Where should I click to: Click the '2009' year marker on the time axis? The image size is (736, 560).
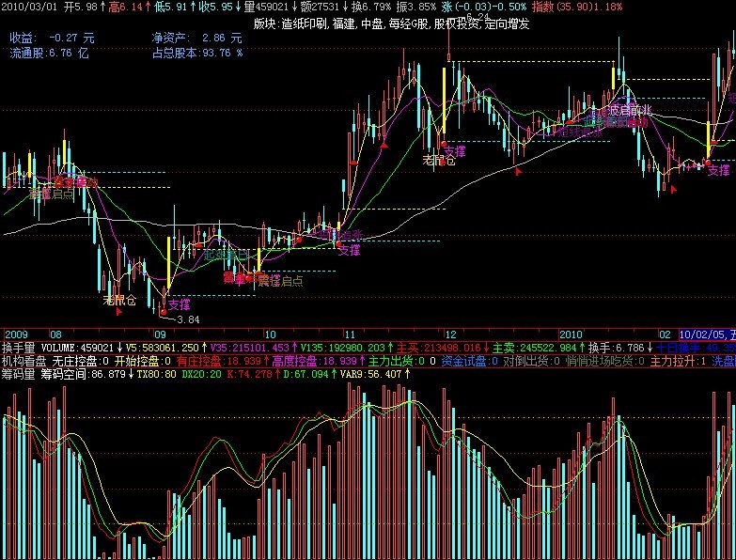pyautogui.click(x=16, y=334)
